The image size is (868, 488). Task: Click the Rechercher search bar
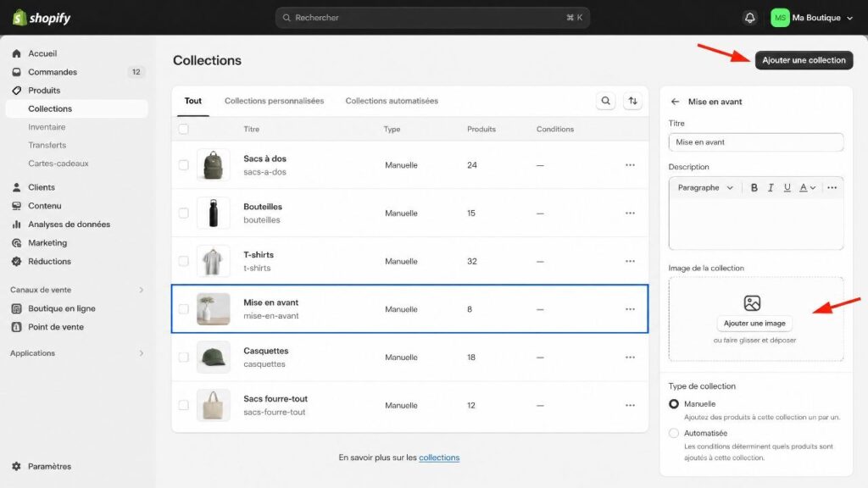pyautogui.click(x=432, y=18)
